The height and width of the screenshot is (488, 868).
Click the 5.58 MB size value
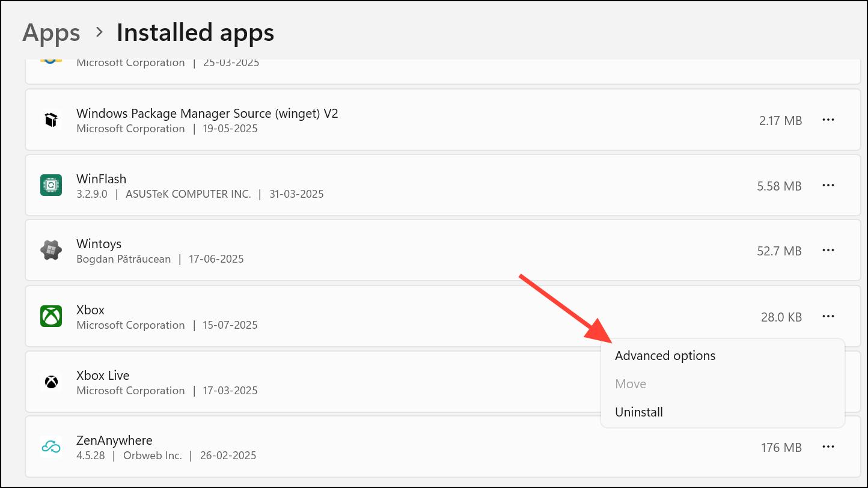point(780,186)
